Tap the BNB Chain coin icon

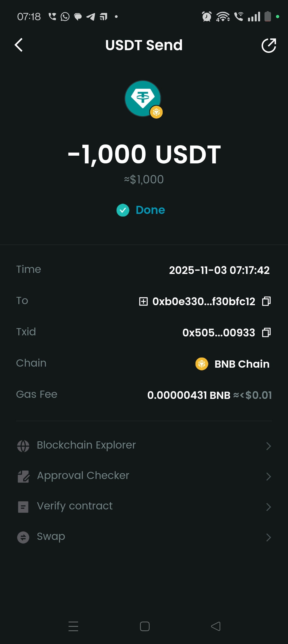click(x=202, y=364)
